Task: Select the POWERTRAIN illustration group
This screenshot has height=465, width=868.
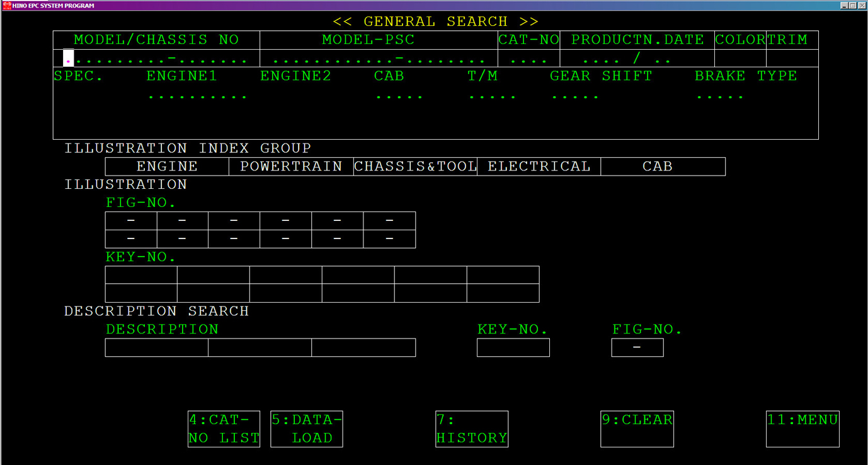Action: (291, 167)
